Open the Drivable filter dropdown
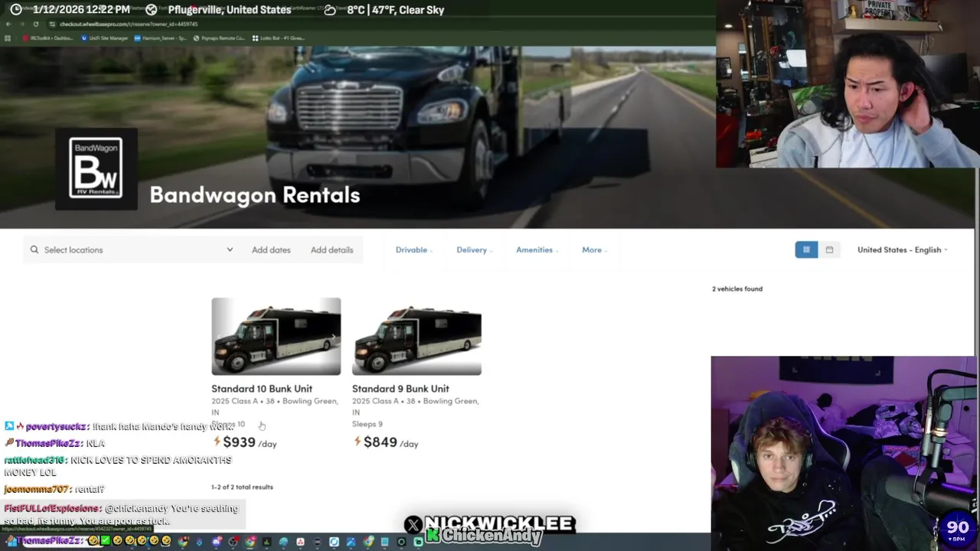Image resolution: width=980 pixels, height=551 pixels. coord(414,249)
